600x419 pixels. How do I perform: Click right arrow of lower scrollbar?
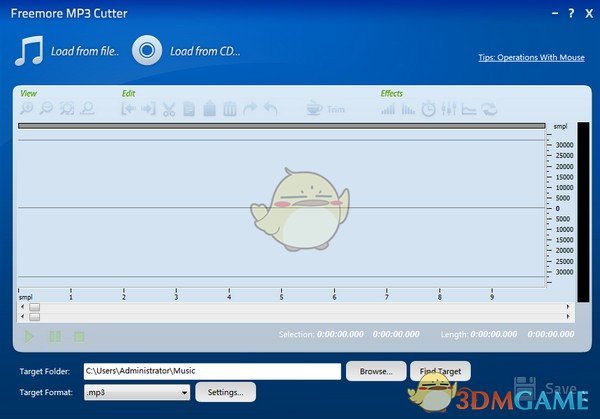(x=568, y=316)
